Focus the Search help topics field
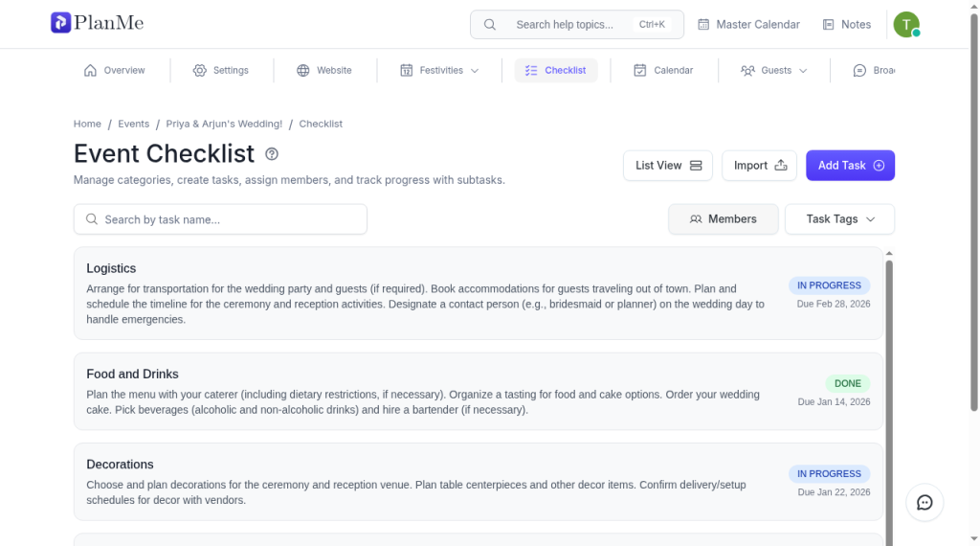980x546 pixels. click(577, 24)
